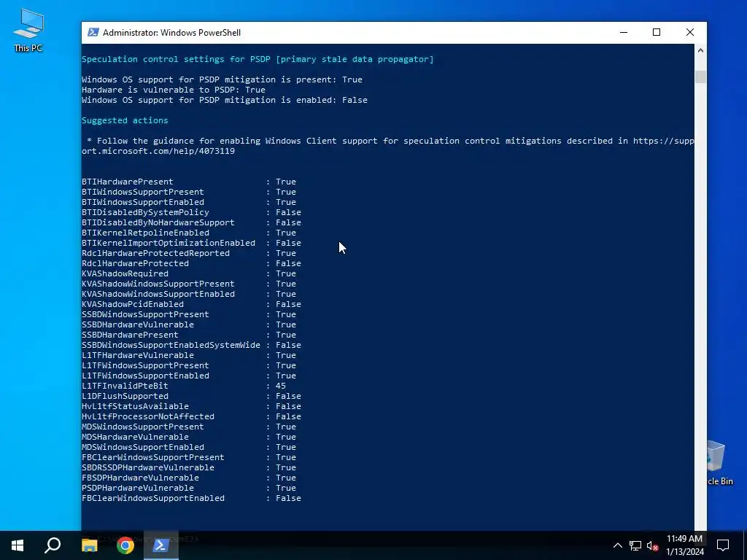
Task: Click 'BTIWindowsSupportPresent' row
Action: (189, 192)
